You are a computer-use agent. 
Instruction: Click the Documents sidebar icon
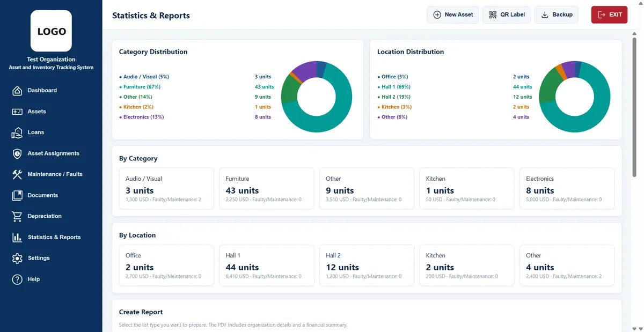17,195
